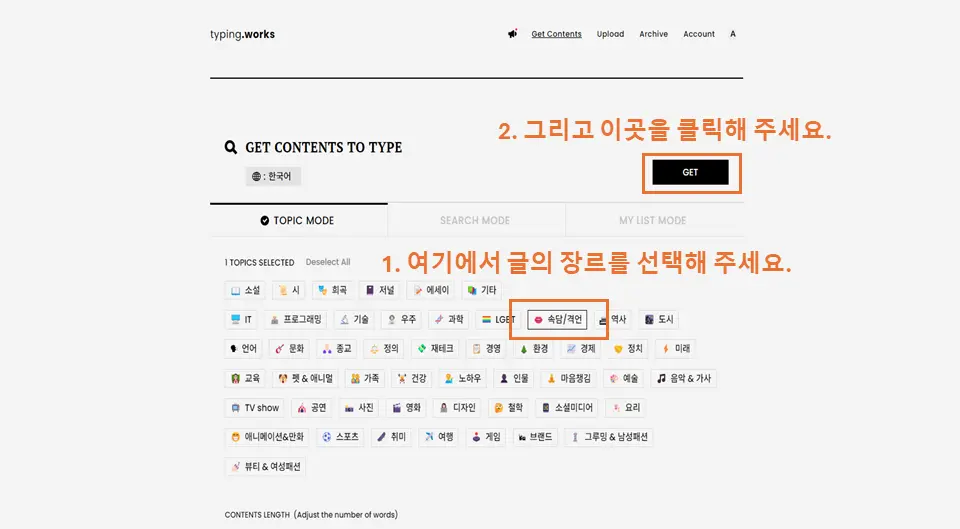Select the 우주 topic

point(402,320)
